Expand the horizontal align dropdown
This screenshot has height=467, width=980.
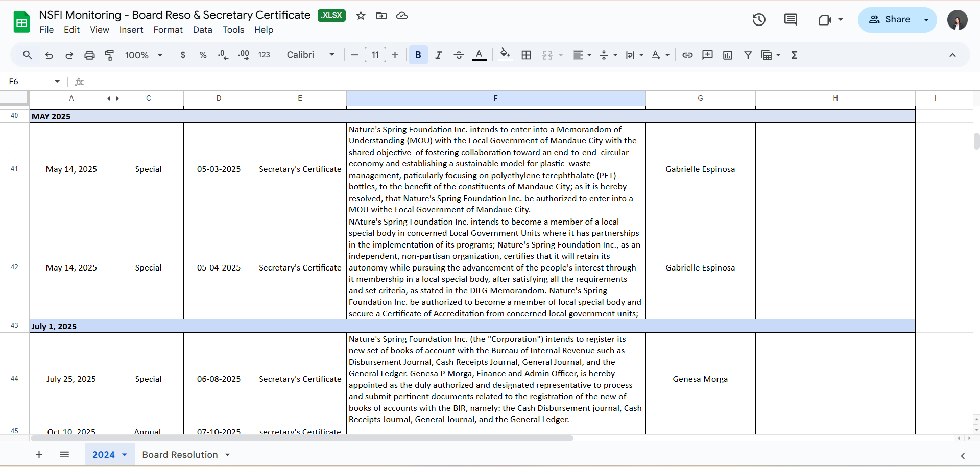pos(582,55)
